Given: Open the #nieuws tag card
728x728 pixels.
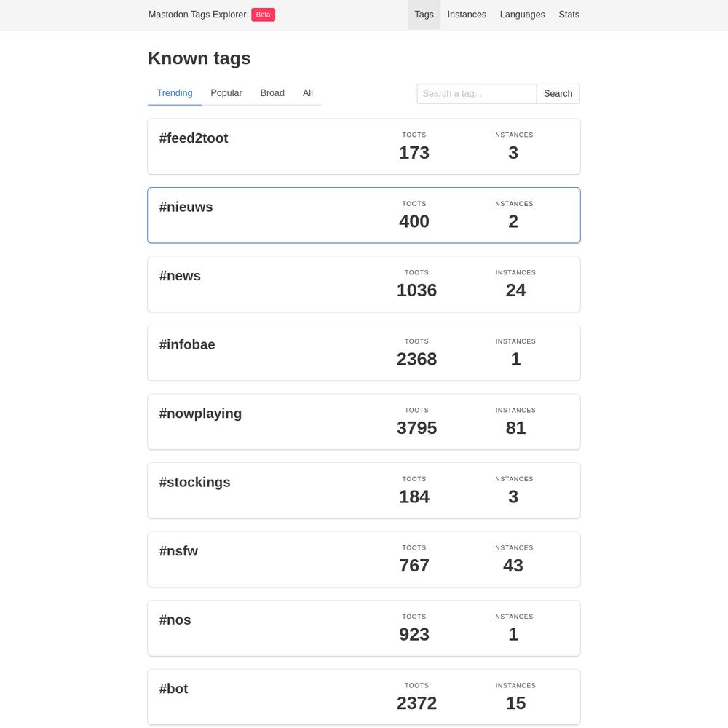Looking at the screenshot, I should point(364,215).
